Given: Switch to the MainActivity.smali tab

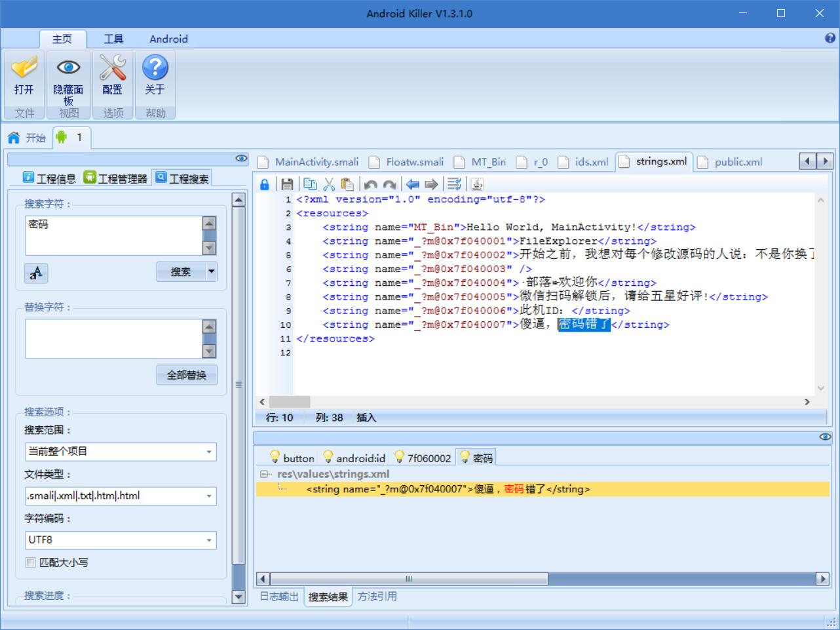Looking at the screenshot, I should pyautogui.click(x=309, y=162).
